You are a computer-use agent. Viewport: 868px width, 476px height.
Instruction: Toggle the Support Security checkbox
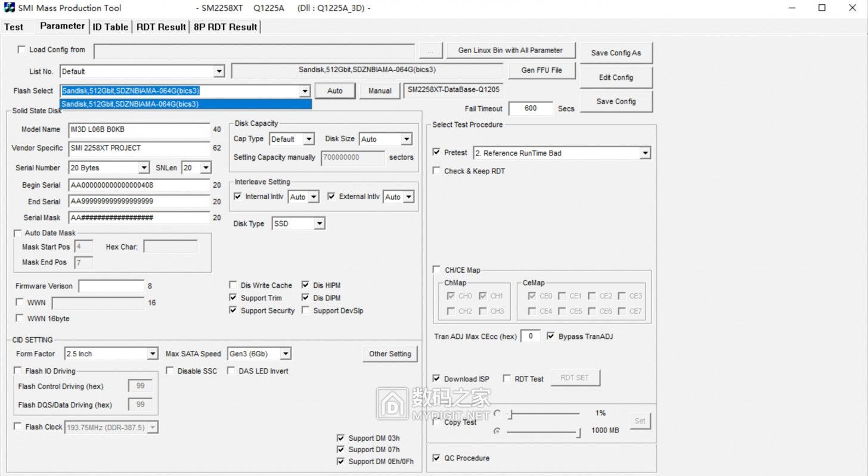(233, 310)
